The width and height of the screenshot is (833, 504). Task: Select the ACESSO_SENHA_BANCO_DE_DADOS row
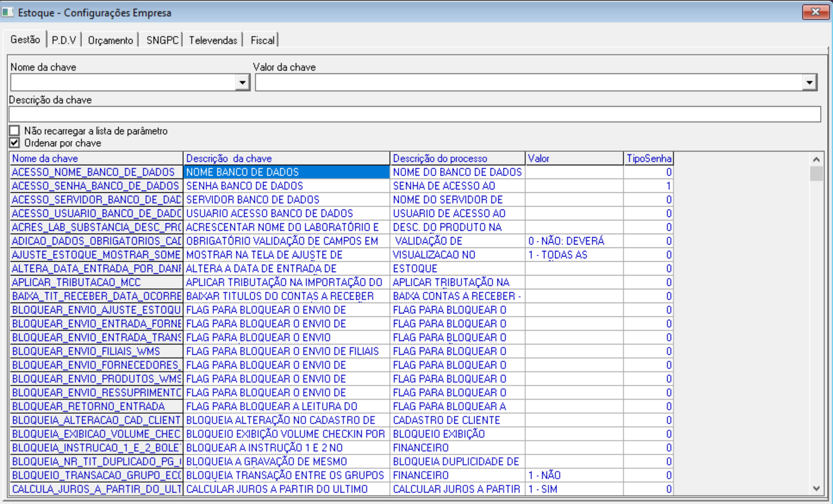[341, 186]
